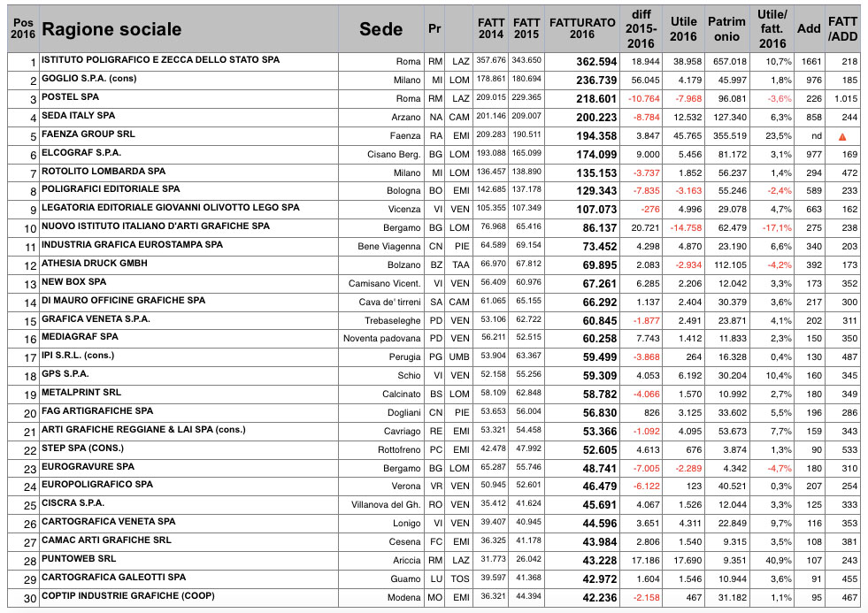Select the "FATTURATO 2016" column header
The width and height of the screenshot is (868, 613).
[582, 29]
